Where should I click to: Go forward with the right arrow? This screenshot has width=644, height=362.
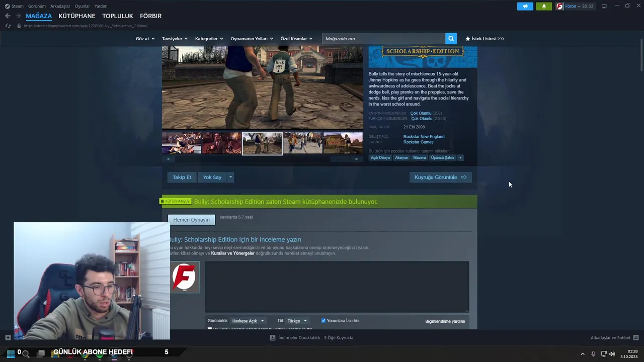(x=18, y=16)
